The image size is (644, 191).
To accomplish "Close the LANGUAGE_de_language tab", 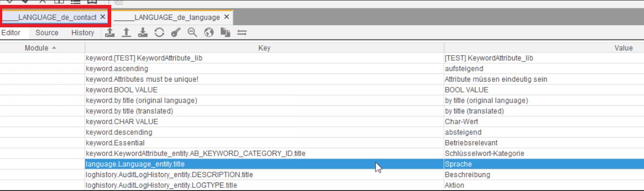I will (226, 17).
